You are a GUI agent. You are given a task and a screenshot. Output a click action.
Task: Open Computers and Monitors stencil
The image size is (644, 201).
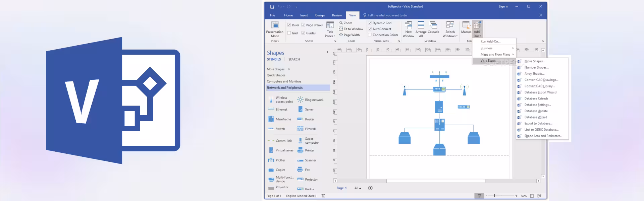click(x=284, y=81)
